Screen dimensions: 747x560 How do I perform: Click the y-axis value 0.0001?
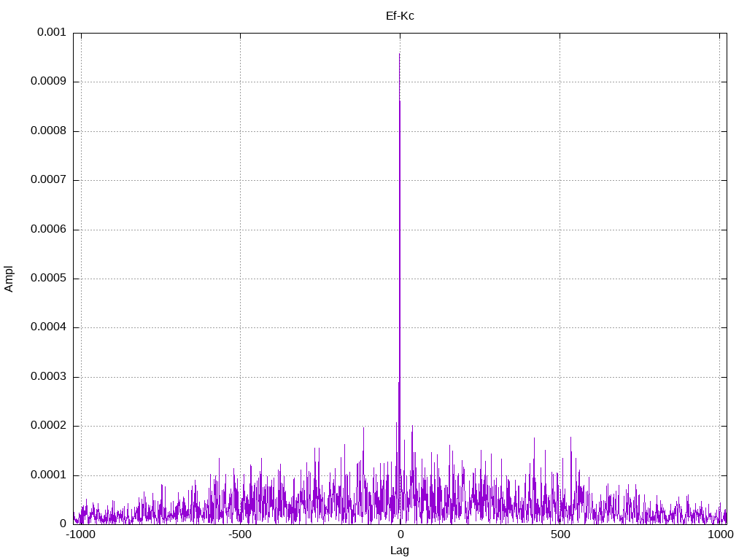click(48, 475)
